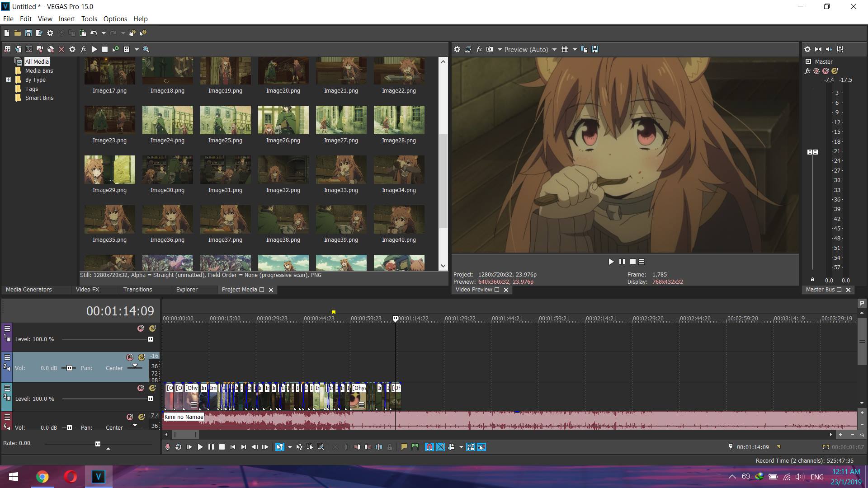This screenshot has height=488, width=868.
Task: Open the preview Overlays grid dropdown arrow
Action: (575, 49)
